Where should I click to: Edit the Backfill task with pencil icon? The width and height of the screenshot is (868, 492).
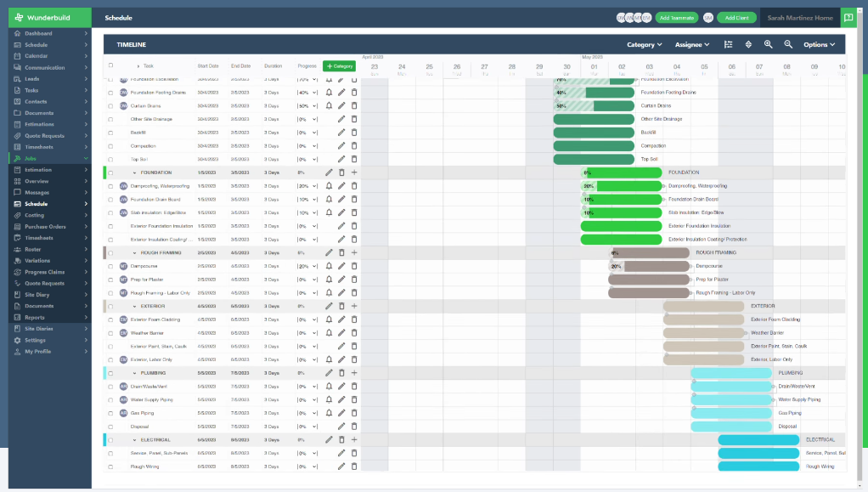(x=341, y=133)
